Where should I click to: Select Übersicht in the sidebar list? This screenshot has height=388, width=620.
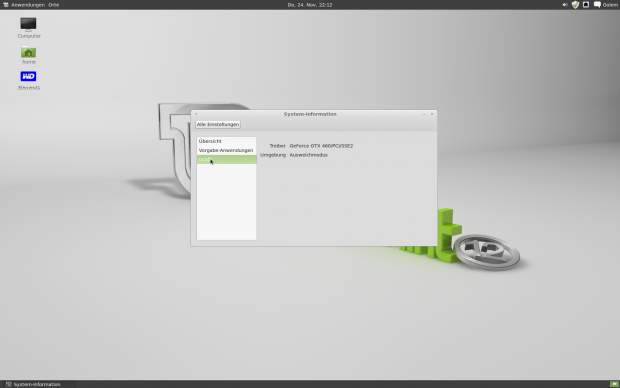point(227,141)
